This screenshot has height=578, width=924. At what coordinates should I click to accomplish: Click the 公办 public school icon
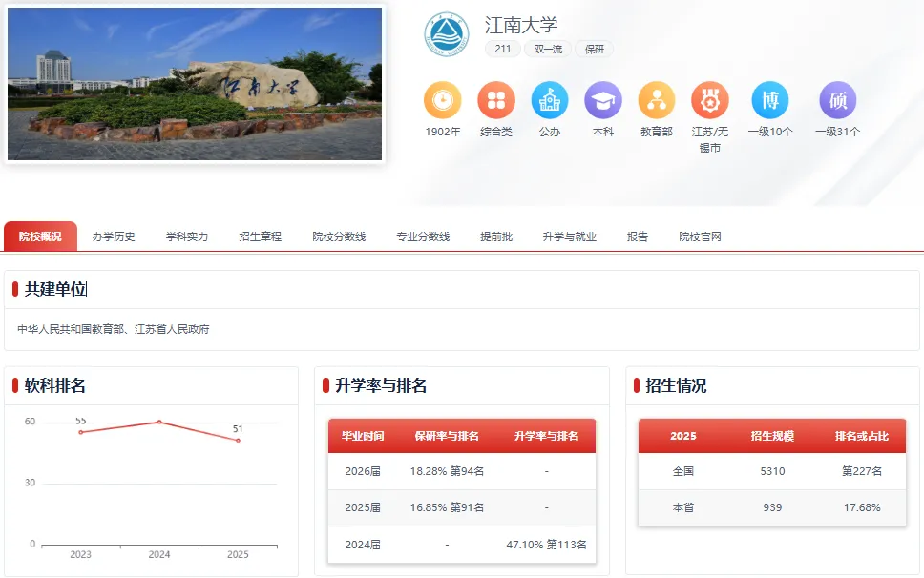click(x=550, y=100)
